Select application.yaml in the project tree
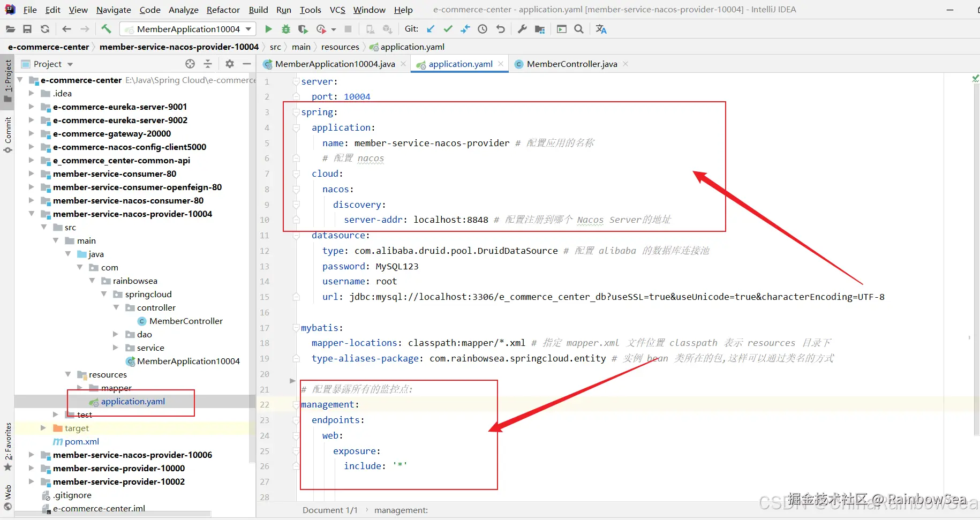 tap(133, 402)
